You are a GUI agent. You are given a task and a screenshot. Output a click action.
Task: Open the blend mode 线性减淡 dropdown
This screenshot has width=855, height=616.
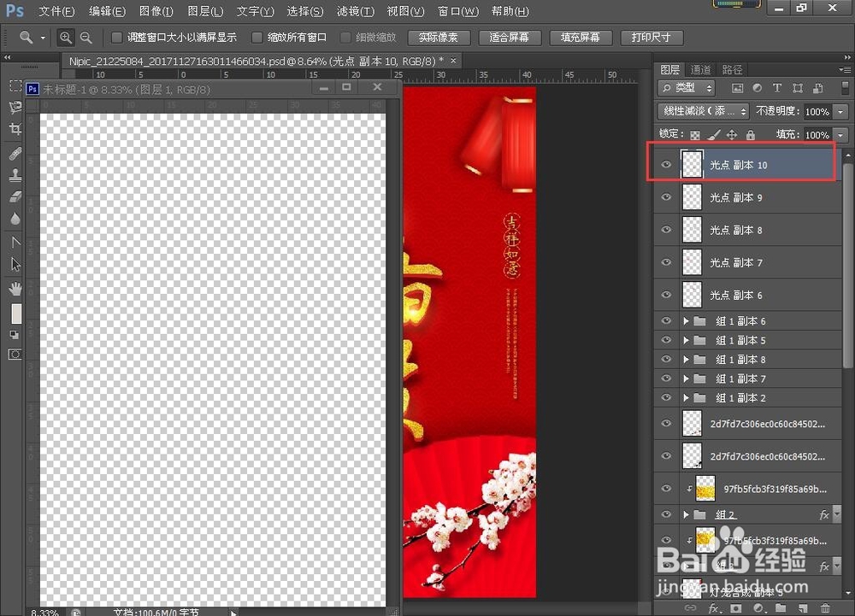point(704,111)
